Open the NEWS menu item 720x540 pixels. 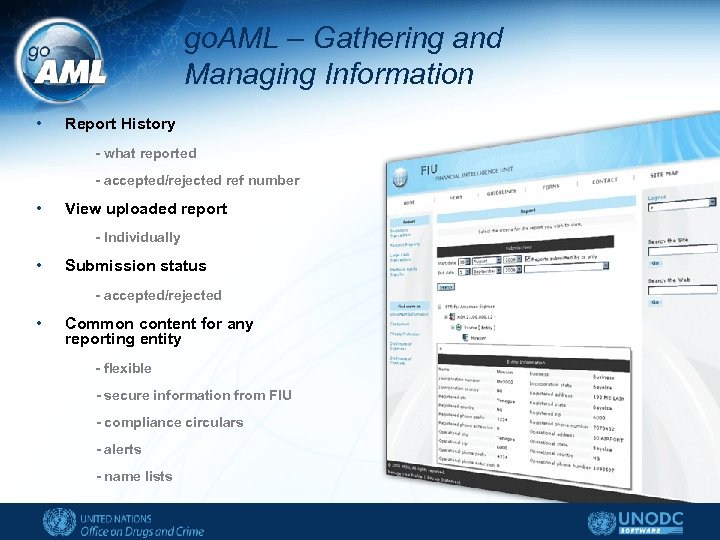click(456, 197)
